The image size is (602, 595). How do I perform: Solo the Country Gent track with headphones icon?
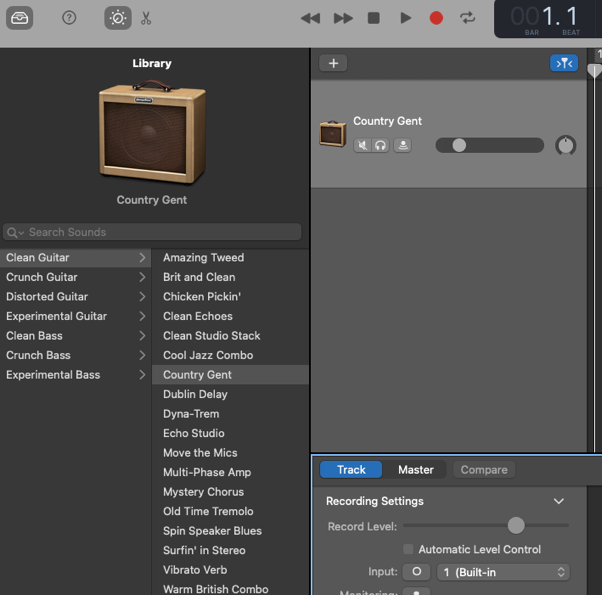381,145
